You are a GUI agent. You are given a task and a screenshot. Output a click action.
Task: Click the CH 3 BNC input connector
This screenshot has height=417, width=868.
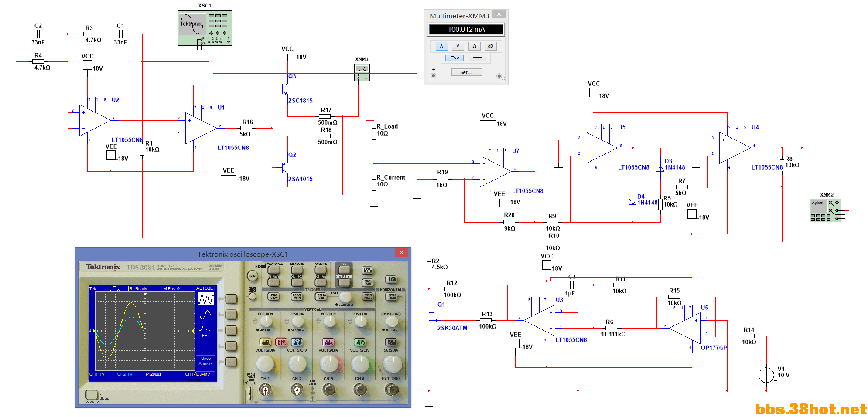click(x=329, y=390)
